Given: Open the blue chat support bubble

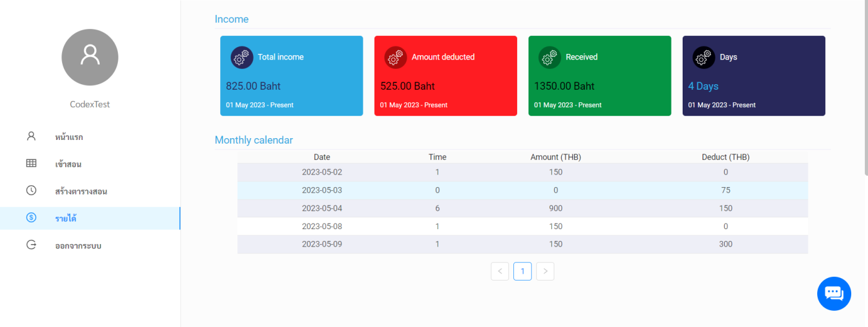Looking at the screenshot, I should [x=834, y=294].
